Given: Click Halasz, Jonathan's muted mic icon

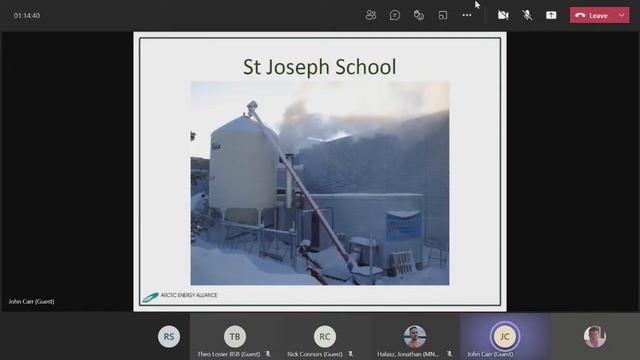Looking at the screenshot, I should [x=449, y=354].
